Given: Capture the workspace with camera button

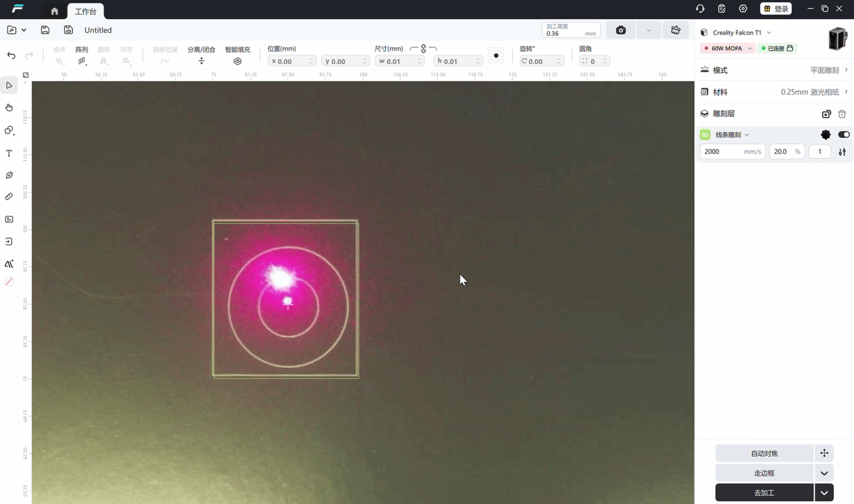Looking at the screenshot, I should (621, 30).
